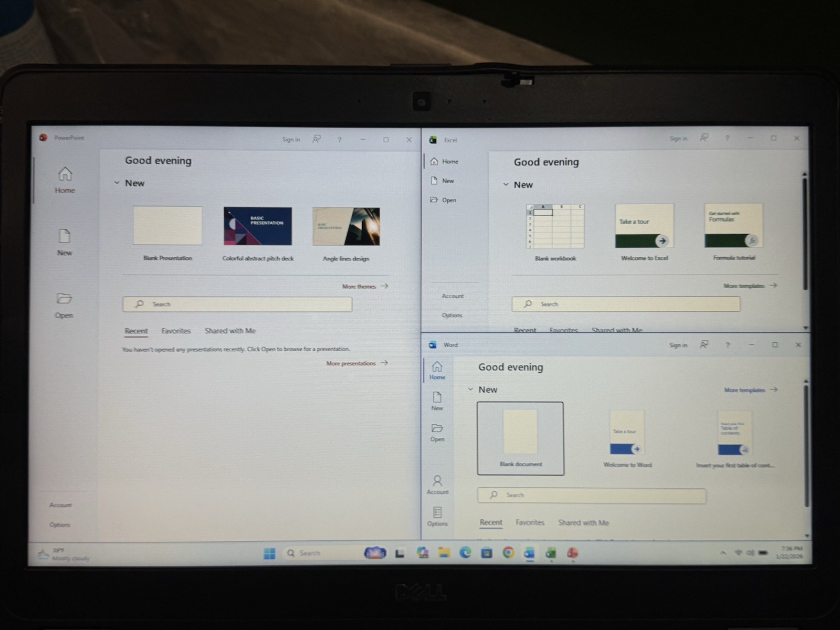Show hidden icons in system tray
Image resolution: width=840 pixels, height=630 pixels.
[x=723, y=553]
